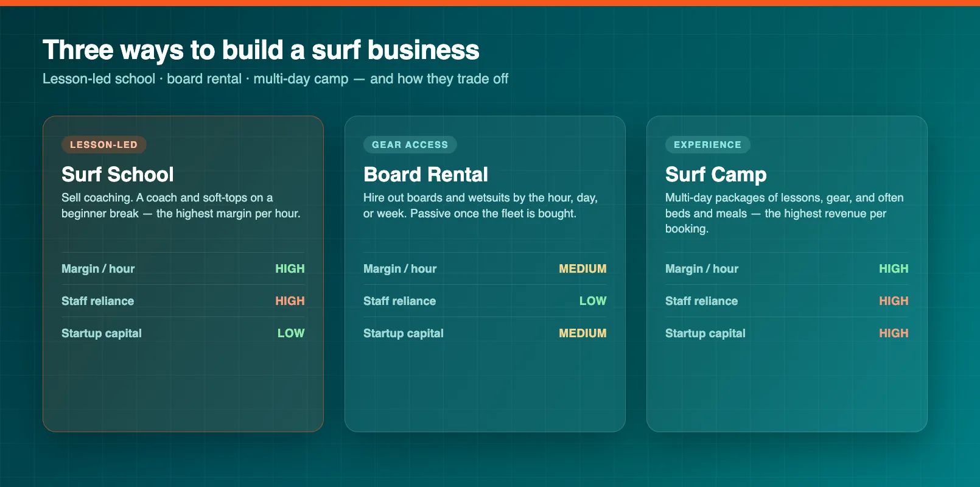The height and width of the screenshot is (487, 980).
Task: Click Surf Camp's Margin / hour HIGH value
Action: pyautogui.click(x=894, y=269)
